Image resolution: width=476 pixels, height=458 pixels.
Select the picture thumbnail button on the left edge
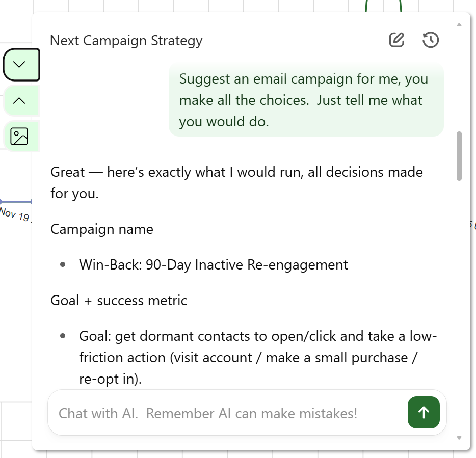(19, 136)
